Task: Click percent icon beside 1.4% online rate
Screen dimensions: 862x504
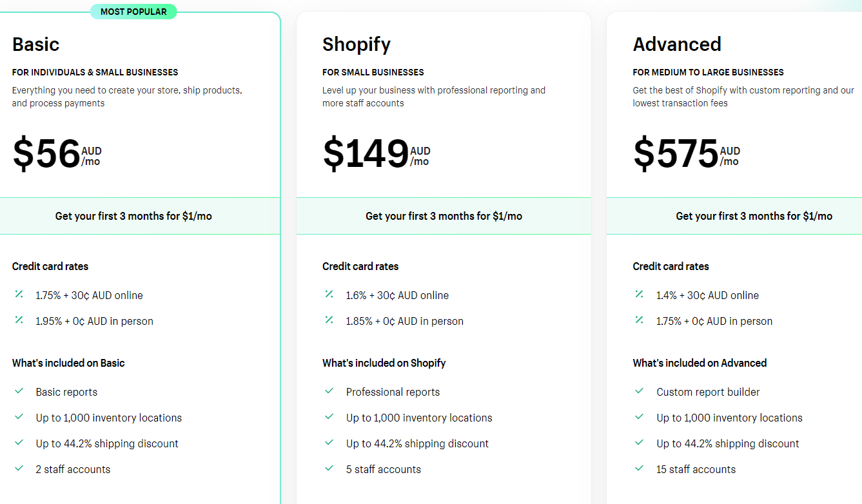Action: (639, 295)
